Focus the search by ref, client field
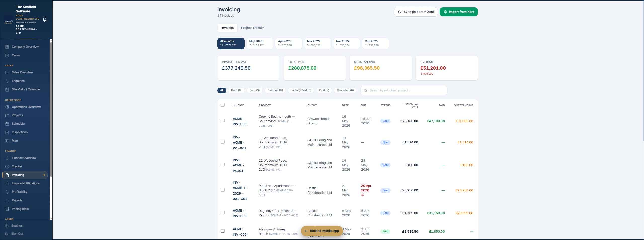The height and width of the screenshot is (240, 644). click(x=404, y=91)
